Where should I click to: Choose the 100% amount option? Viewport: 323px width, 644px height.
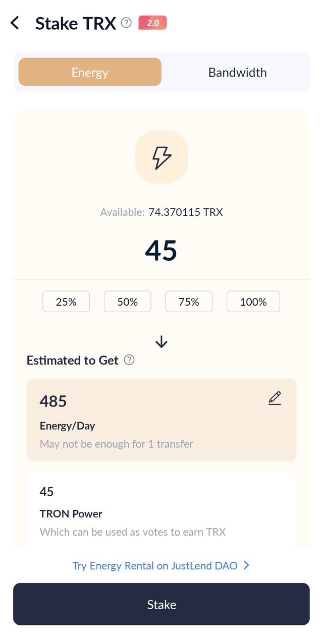tap(253, 302)
